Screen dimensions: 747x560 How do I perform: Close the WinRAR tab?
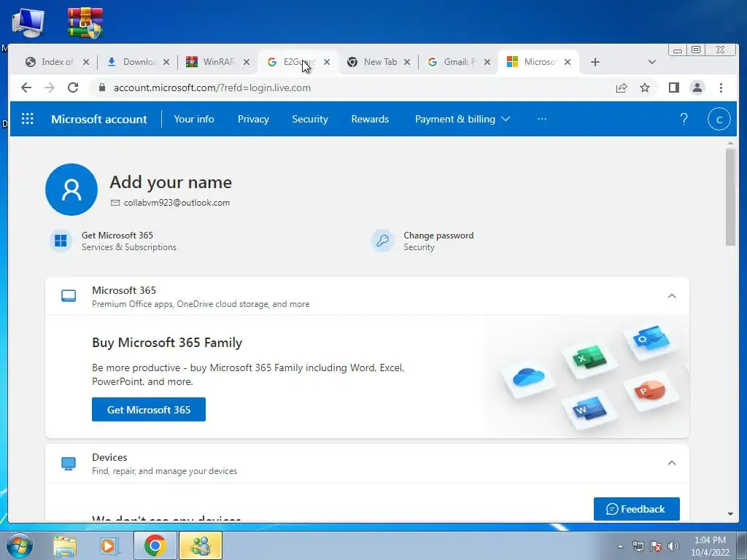click(x=247, y=62)
